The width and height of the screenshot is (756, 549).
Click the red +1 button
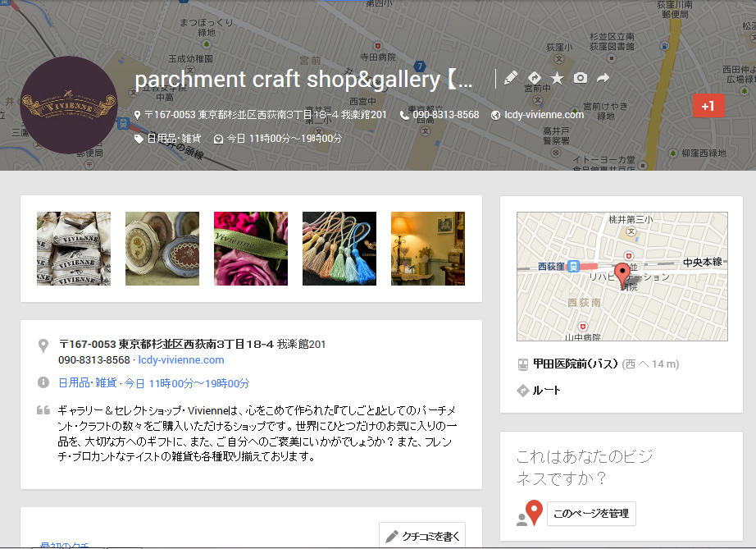[x=708, y=106]
